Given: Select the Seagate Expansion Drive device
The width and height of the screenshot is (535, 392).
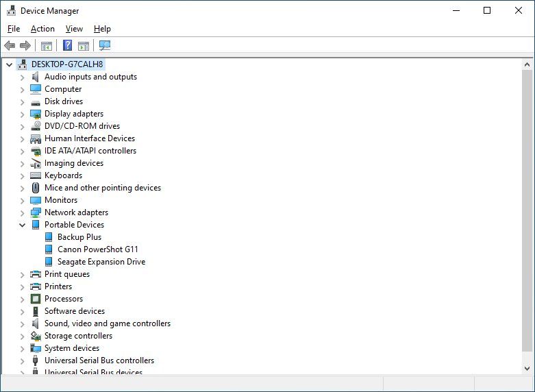Looking at the screenshot, I should (101, 262).
